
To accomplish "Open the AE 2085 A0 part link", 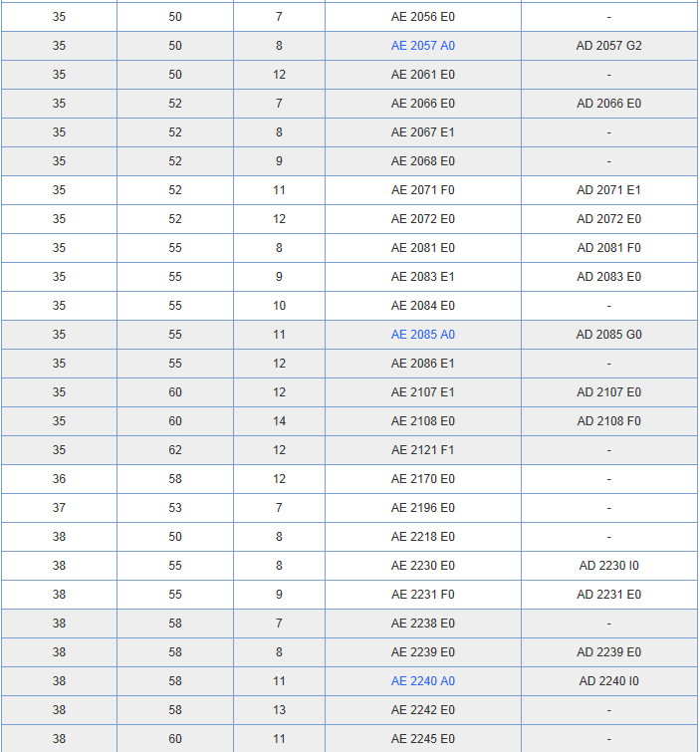I will coord(422,335).
